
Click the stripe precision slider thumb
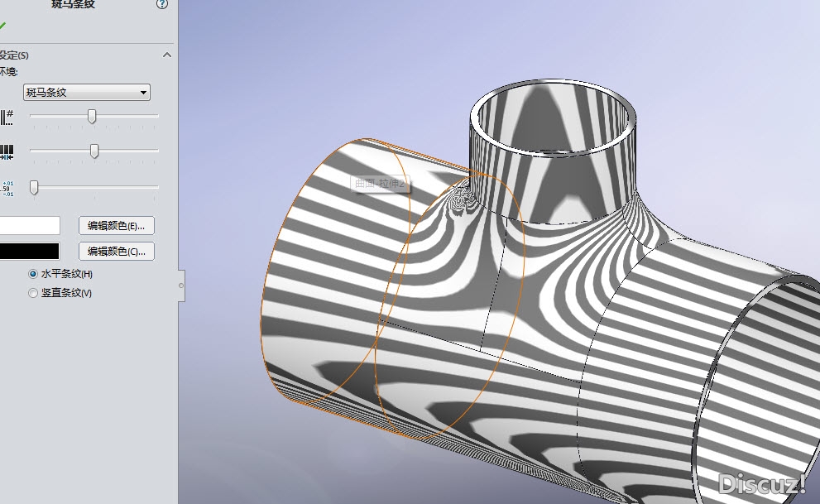(x=34, y=187)
